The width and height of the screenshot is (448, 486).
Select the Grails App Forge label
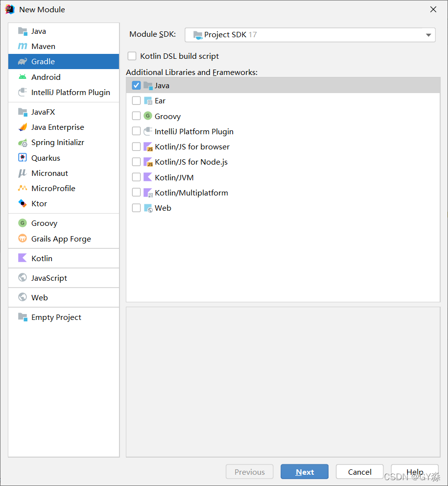coord(61,239)
